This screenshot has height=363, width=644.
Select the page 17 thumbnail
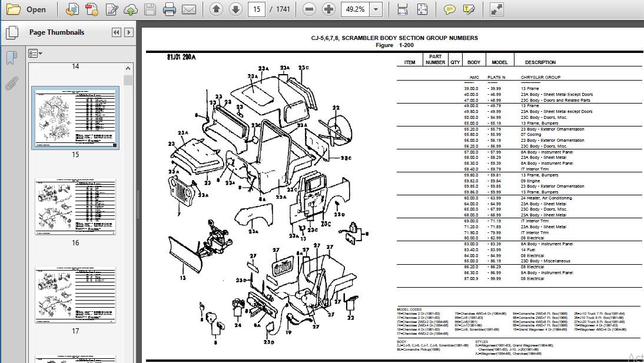pyautogui.click(x=75, y=295)
